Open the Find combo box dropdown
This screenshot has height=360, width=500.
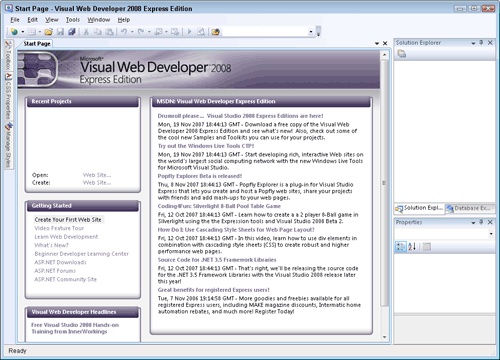[311, 32]
